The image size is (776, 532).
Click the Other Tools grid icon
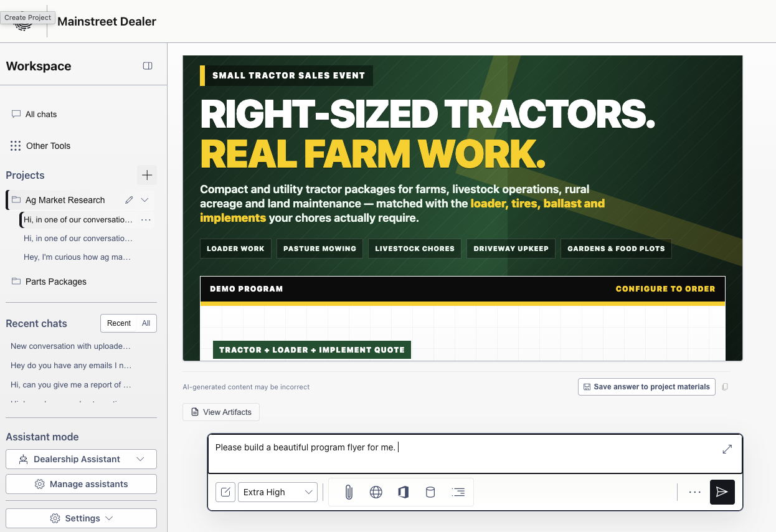tap(16, 146)
